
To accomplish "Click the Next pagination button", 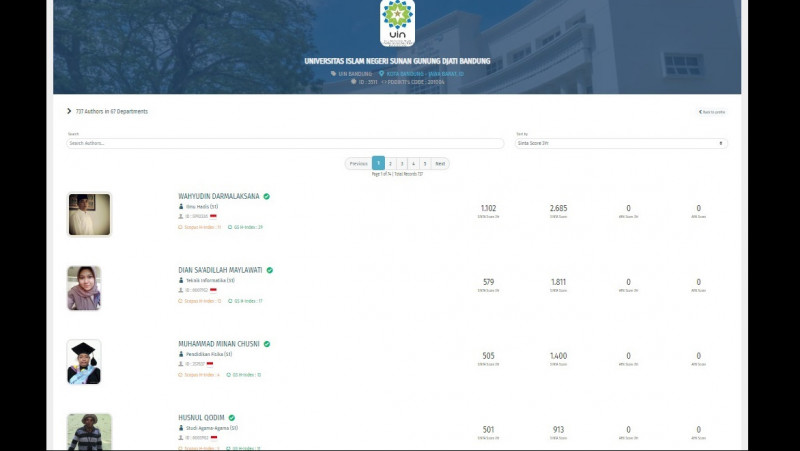I will point(440,163).
